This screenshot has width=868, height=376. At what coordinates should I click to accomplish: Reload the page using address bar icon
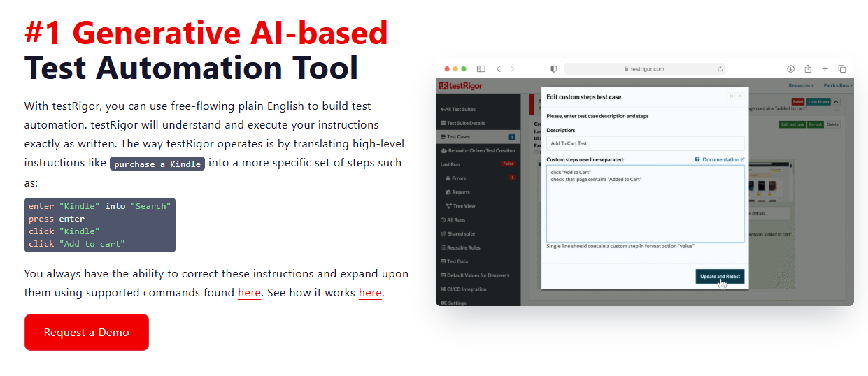coord(720,69)
